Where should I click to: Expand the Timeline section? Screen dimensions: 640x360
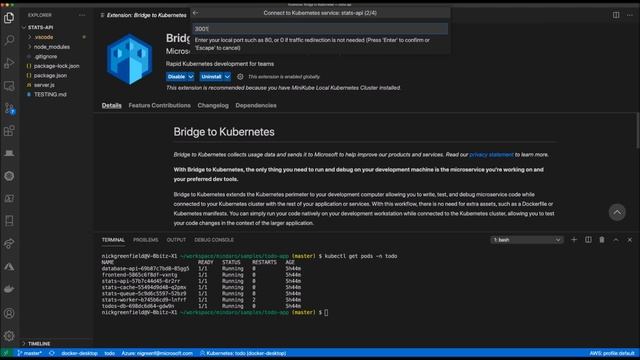39,344
